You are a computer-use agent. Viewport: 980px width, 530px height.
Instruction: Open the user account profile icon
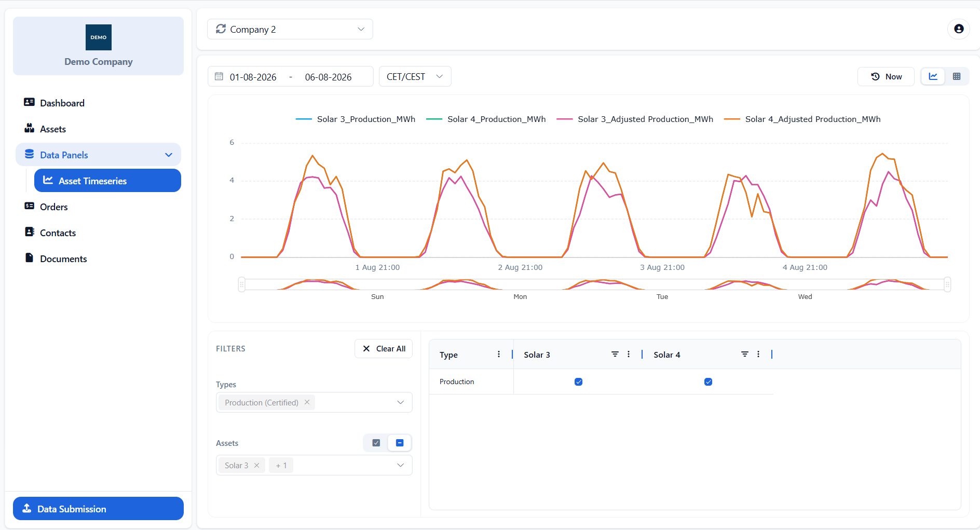point(959,29)
